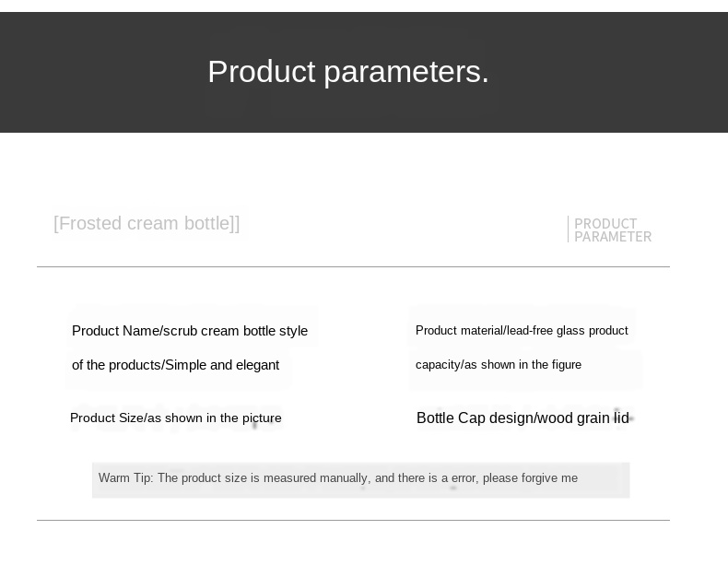Click the Bottle Cap design wood grain lid text
Viewport: 728px width, 565px height.
click(523, 418)
